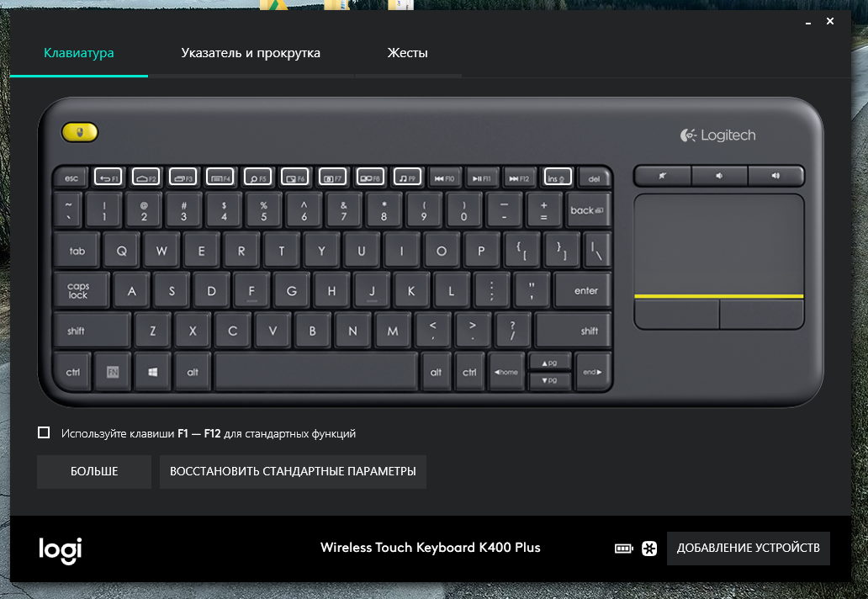Open the Жесты tab
The height and width of the screenshot is (599, 868).
(x=407, y=53)
